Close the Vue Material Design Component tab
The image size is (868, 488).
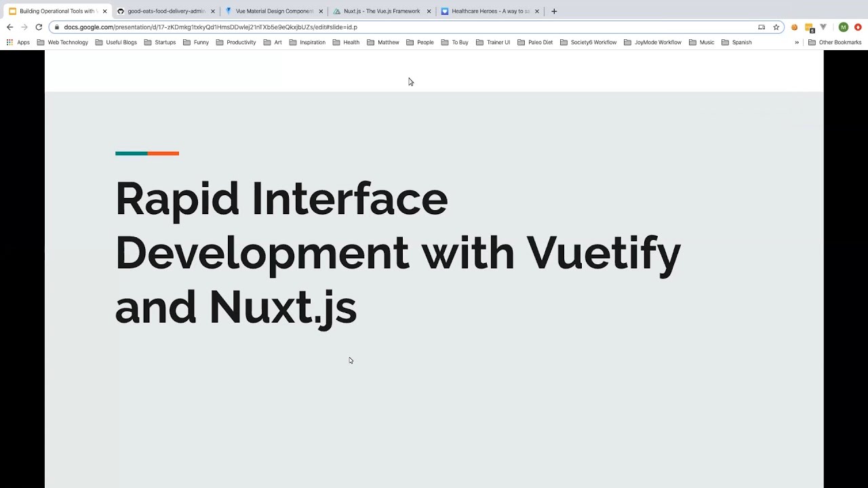point(320,12)
